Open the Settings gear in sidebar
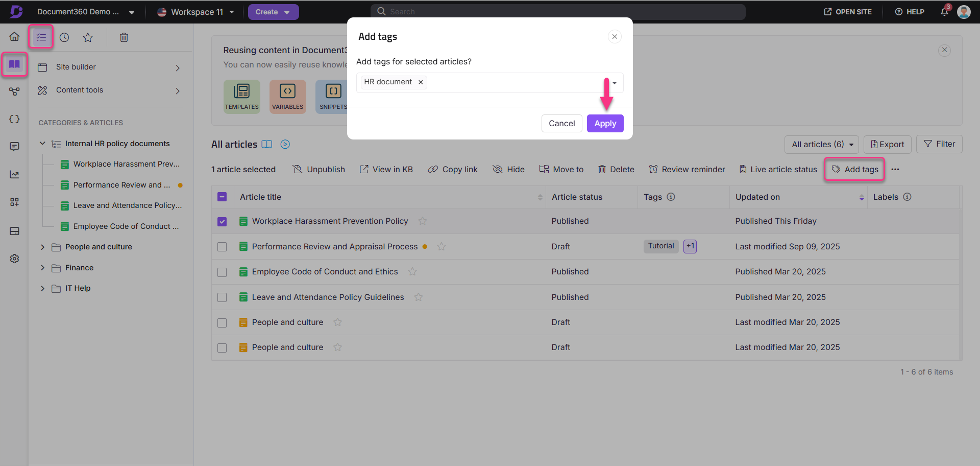980x466 pixels. pyautogui.click(x=14, y=259)
